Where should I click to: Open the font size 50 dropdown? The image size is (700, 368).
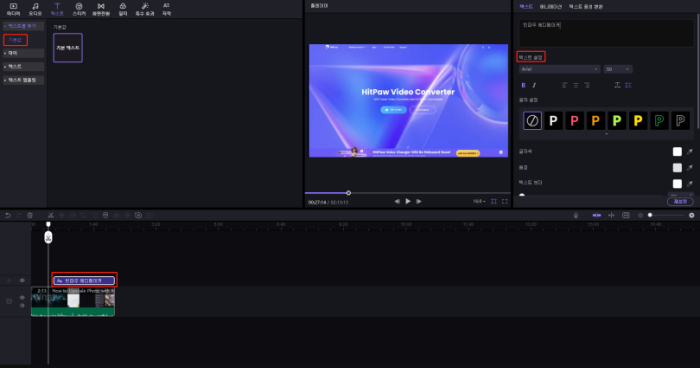click(618, 69)
